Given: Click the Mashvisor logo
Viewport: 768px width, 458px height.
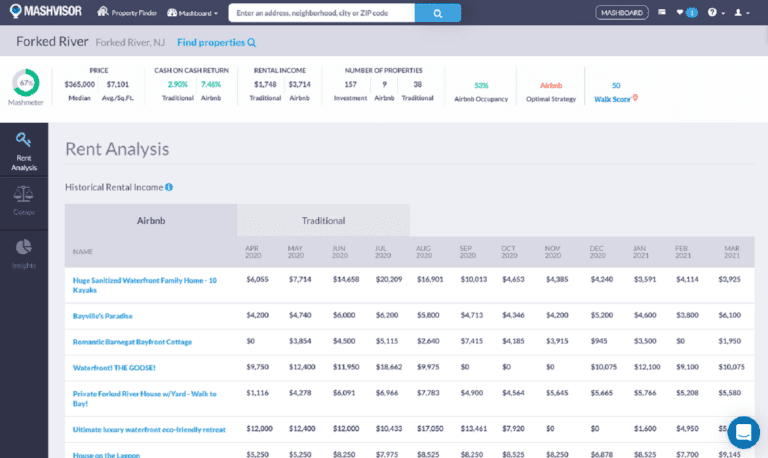Looking at the screenshot, I should click(x=45, y=13).
